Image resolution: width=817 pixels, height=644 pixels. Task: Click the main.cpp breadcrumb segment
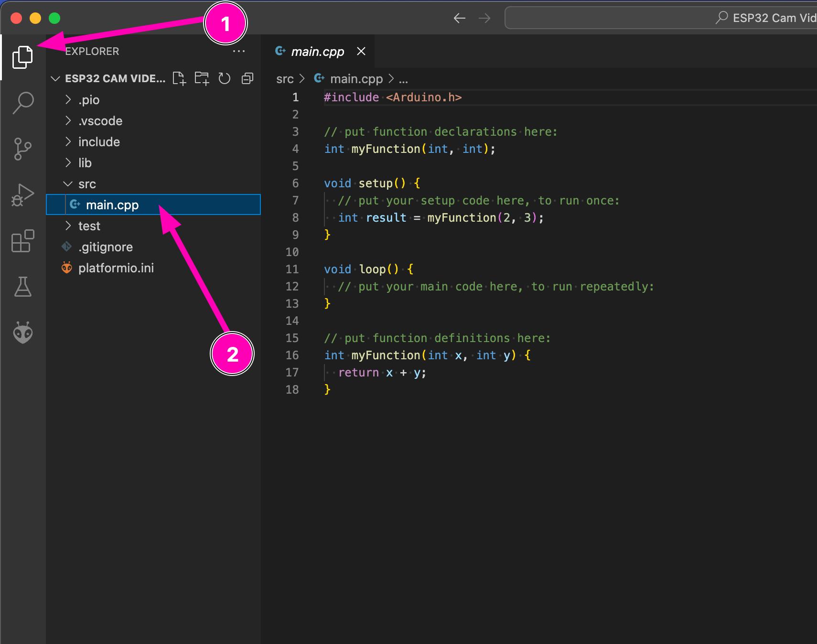(356, 79)
